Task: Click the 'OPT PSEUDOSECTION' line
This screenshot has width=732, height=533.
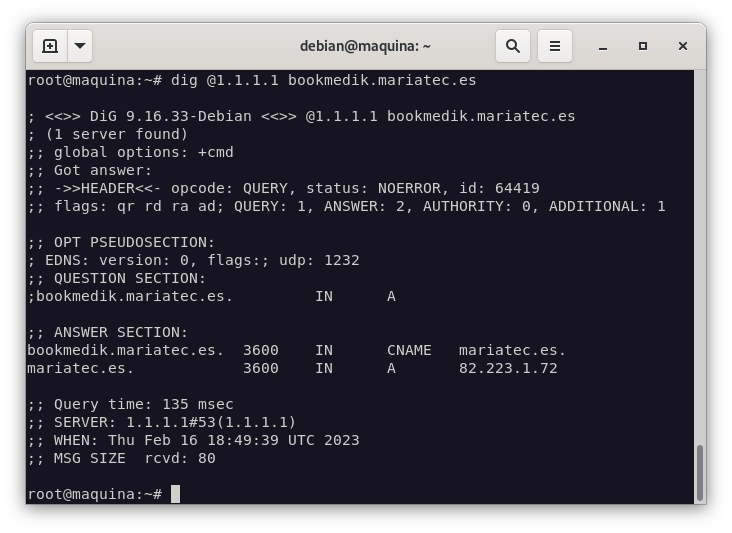Action: pos(121,242)
